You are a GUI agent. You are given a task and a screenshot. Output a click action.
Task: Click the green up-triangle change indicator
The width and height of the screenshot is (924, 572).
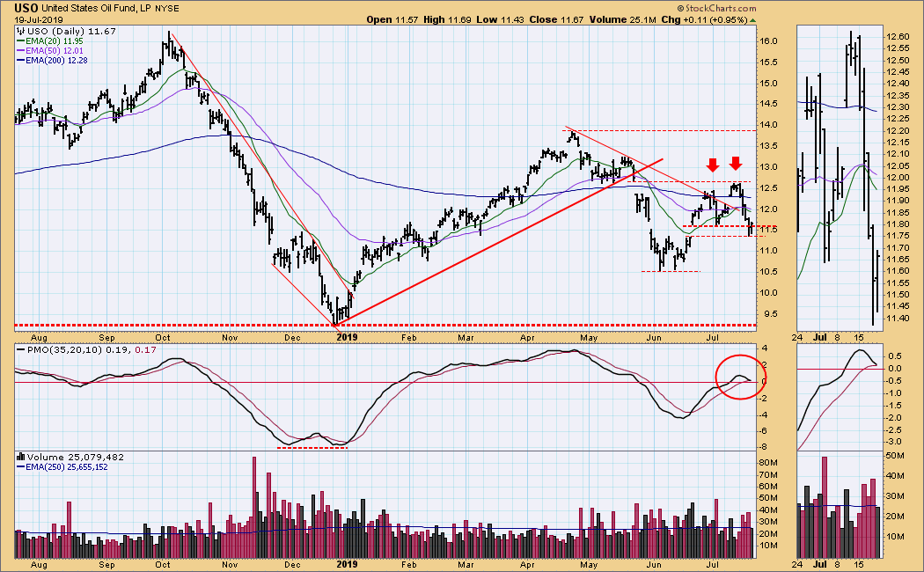point(753,20)
